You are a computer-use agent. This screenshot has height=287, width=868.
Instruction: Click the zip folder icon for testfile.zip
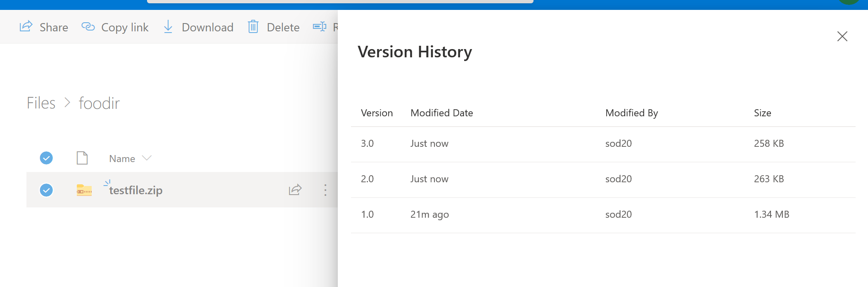point(84,190)
